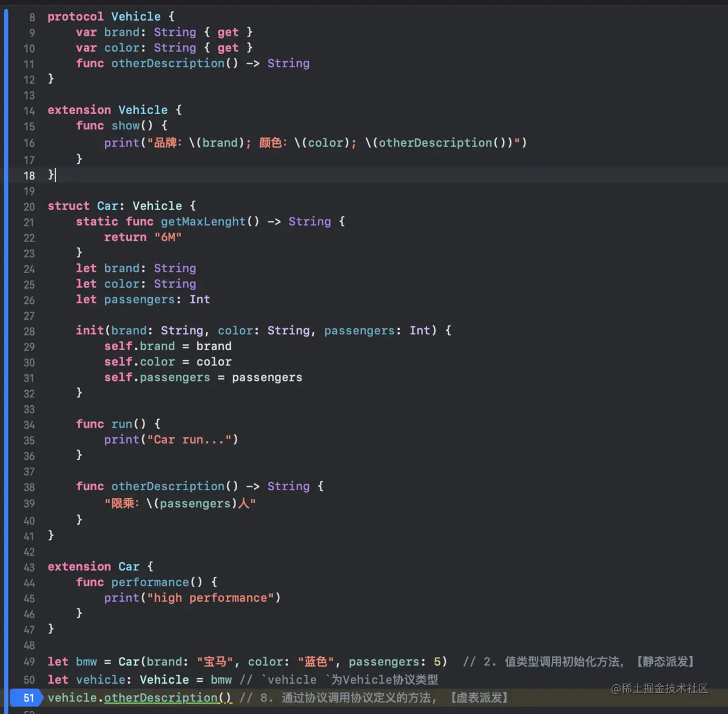Click the 虚表派发 comment on line 51
The height and width of the screenshot is (714, 728).
[374, 698]
